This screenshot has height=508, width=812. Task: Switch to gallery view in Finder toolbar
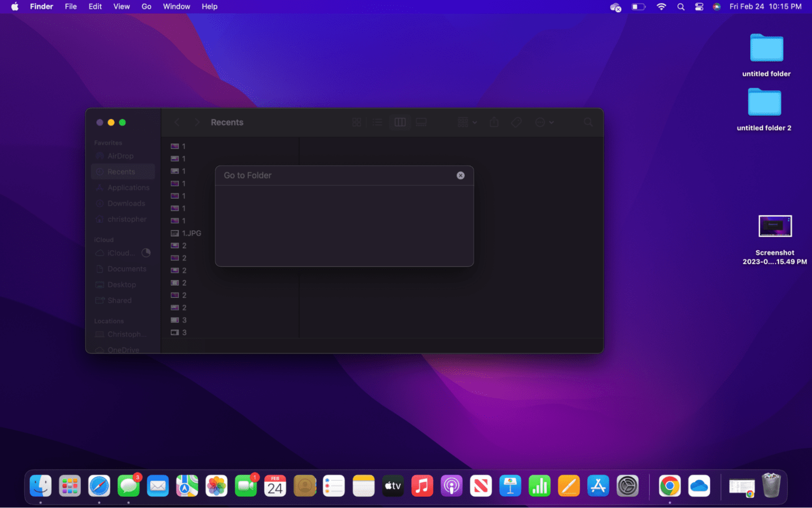pos(421,122)
